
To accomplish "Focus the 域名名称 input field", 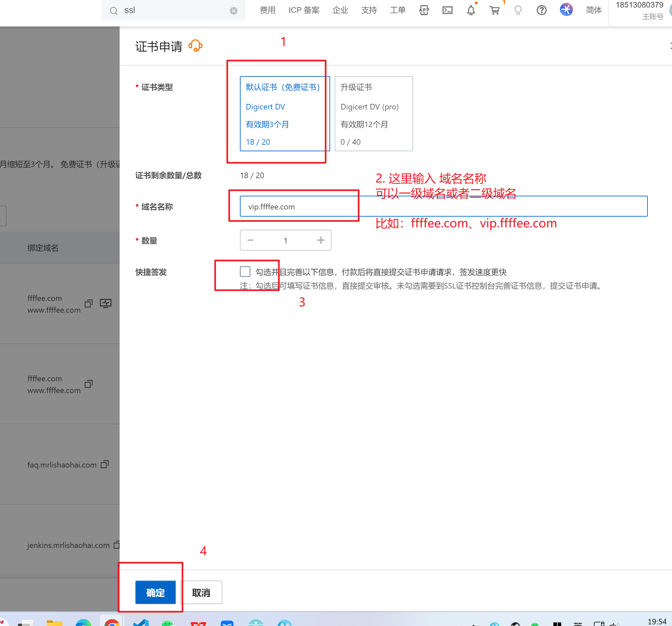I will (444, 206).
